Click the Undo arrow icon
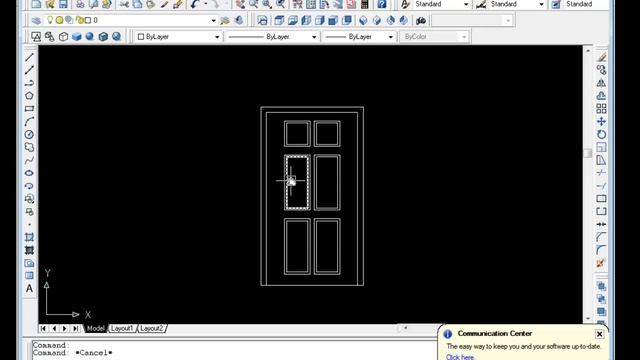The image size is (640, 360). (x=195, y=4)
